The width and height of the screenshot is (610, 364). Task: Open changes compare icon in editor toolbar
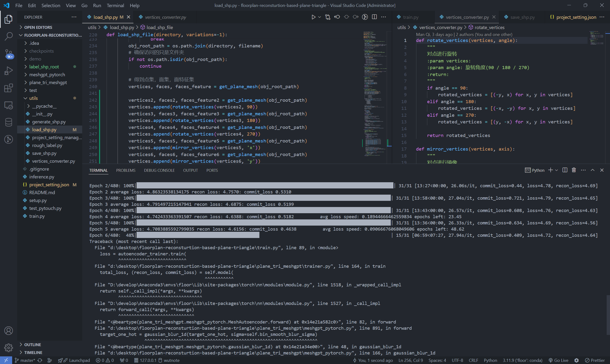328,17
